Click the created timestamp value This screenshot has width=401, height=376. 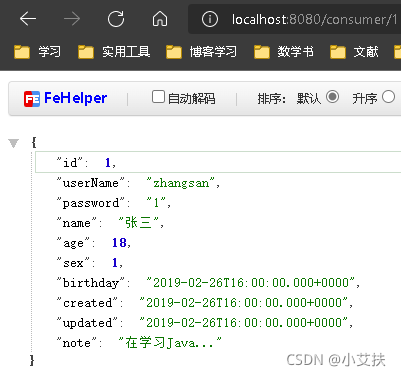click(244, 303)
